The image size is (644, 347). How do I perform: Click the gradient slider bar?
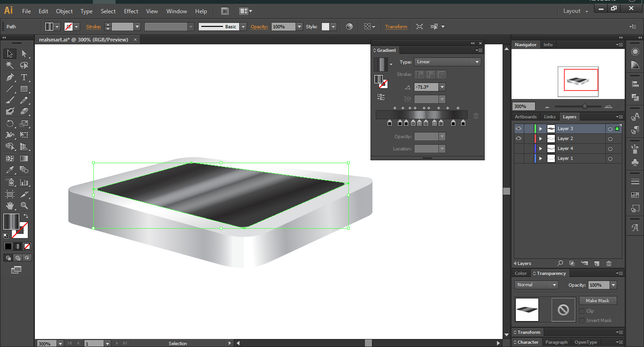[421, 115]
